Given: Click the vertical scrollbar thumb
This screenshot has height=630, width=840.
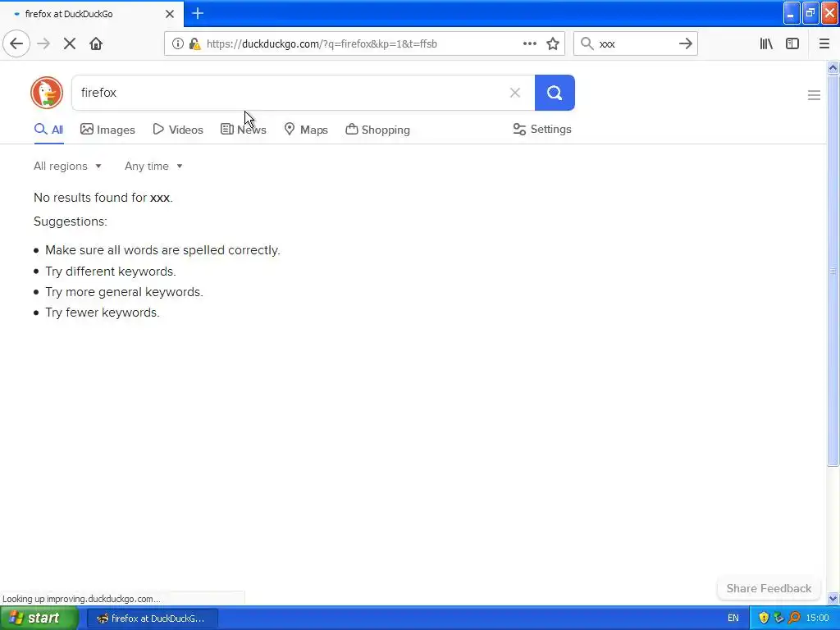Looking at the screenshot, I should click(833, 271).
